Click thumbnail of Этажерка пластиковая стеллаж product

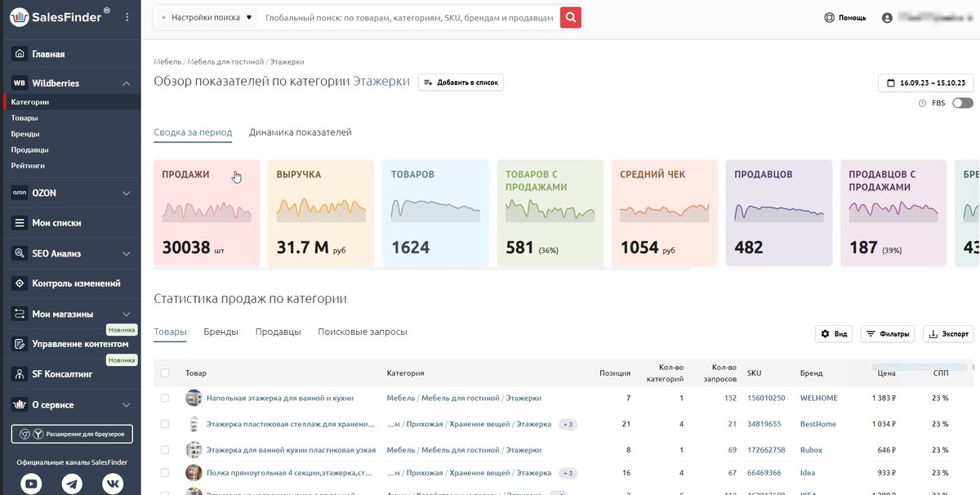[194, 424]
